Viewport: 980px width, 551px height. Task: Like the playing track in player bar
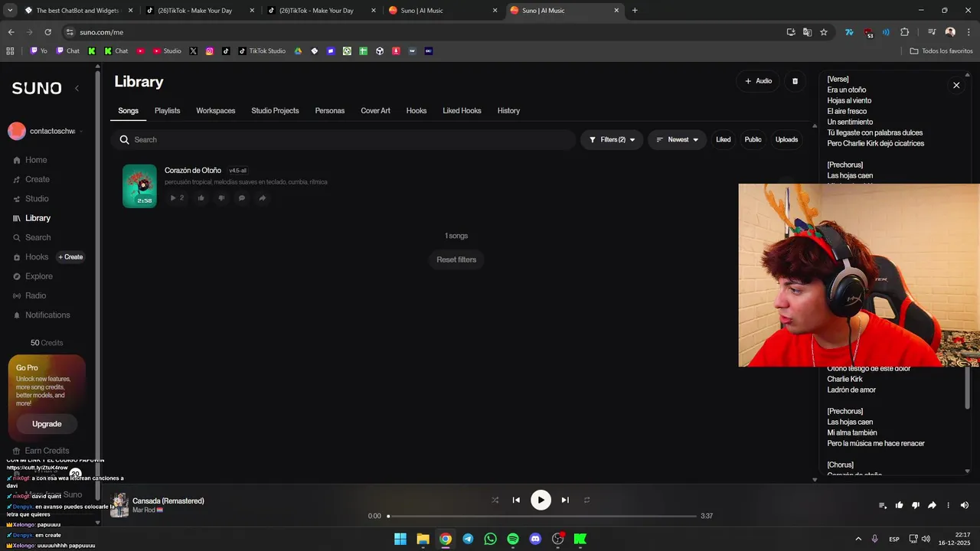(x=899, y=505)
